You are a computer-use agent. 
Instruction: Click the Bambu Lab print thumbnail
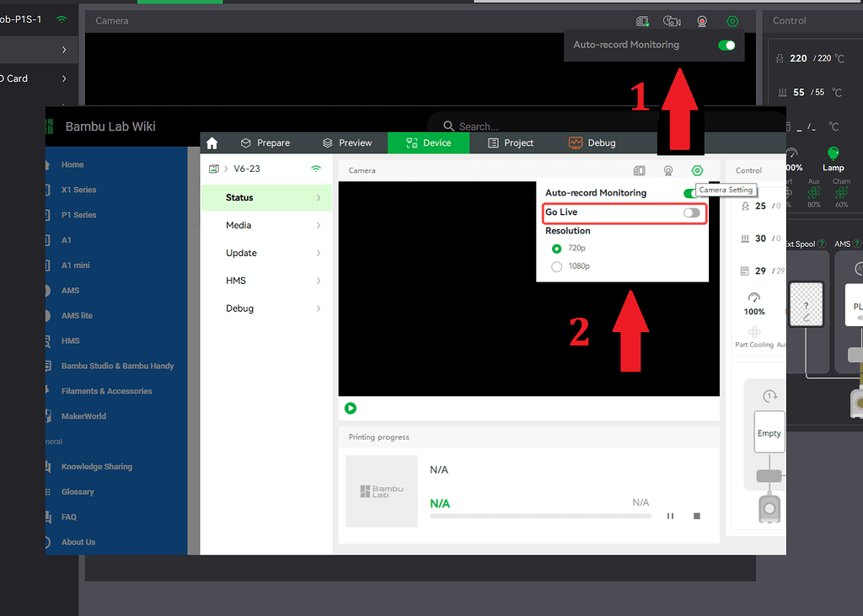click(382, 491)
